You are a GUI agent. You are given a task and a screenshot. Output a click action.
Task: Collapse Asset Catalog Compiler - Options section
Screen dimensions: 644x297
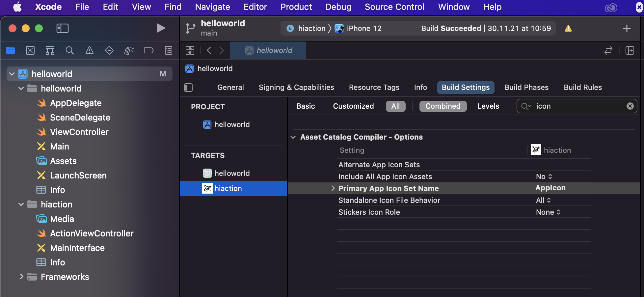click(x=293, y=137)
